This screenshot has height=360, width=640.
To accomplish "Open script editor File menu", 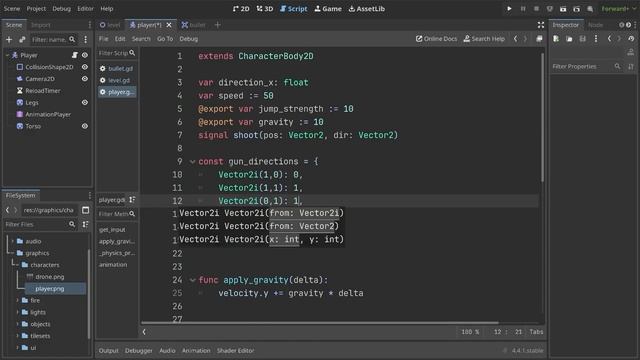I will pyautogui.click(x=104, y=39).
